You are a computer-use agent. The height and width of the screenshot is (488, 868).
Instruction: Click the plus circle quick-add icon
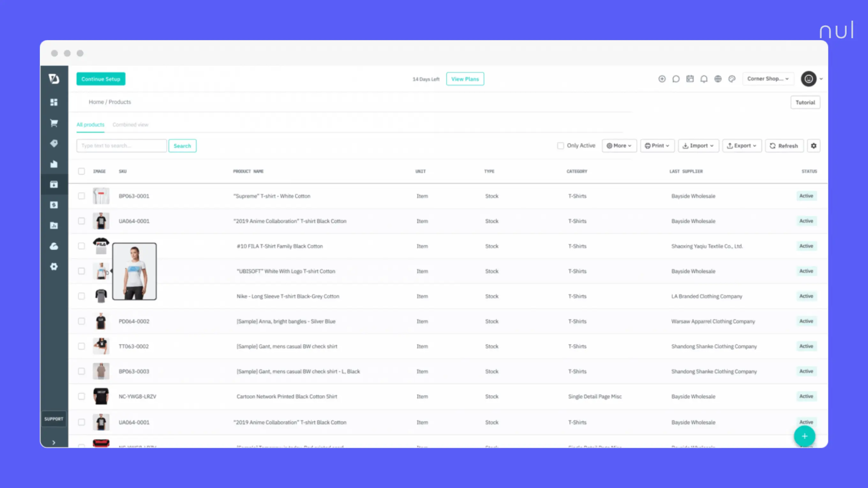(662, 79)
